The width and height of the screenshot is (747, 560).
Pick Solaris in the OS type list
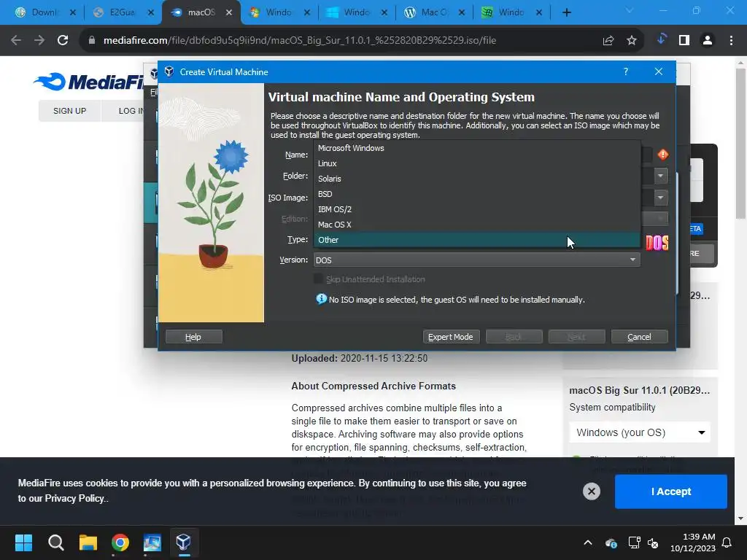pos(476,179)
